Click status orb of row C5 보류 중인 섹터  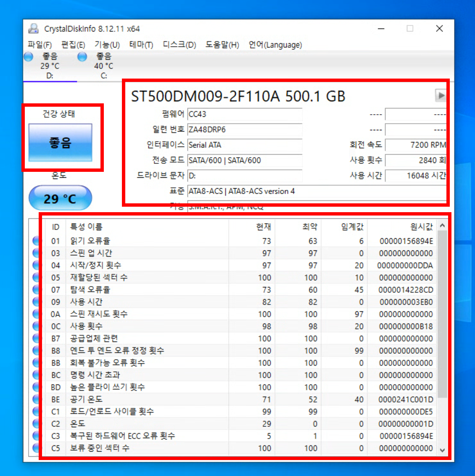[x=36, y=448]
